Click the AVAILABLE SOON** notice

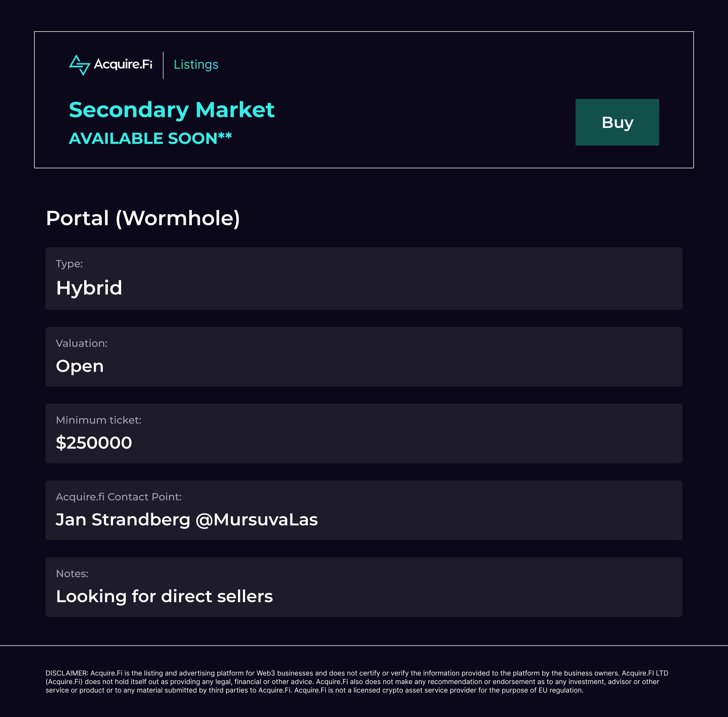coord(150,138)
